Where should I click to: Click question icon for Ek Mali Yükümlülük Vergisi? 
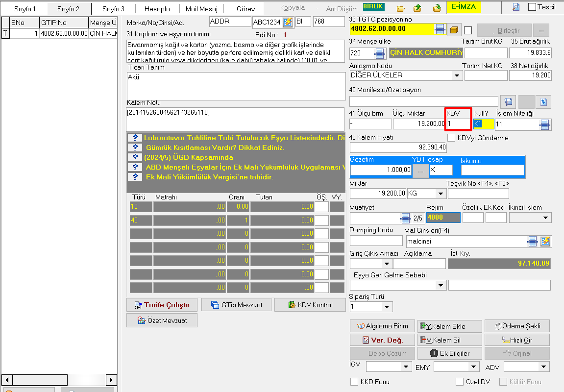(135, 176)
